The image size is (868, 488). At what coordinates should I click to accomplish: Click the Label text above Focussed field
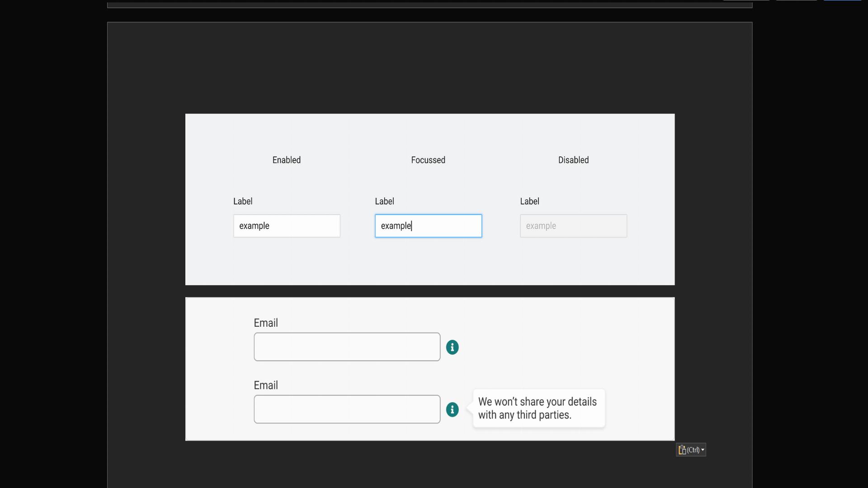coord(384,202)
